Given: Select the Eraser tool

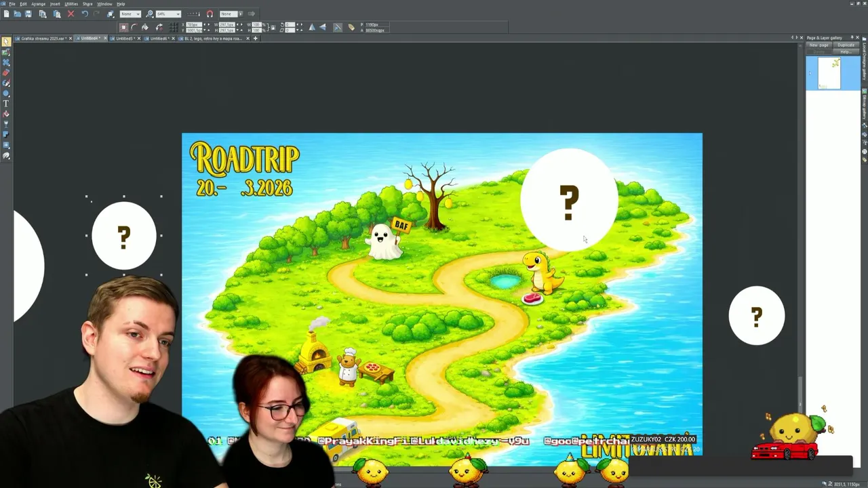Looking at the screenshot, I should click(x=6, y=73).
